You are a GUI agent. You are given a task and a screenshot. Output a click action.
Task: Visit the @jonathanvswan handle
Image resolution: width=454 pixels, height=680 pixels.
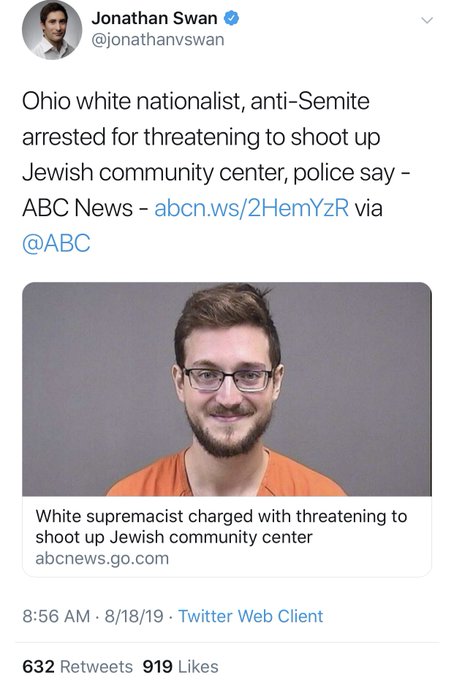(158, 40)
